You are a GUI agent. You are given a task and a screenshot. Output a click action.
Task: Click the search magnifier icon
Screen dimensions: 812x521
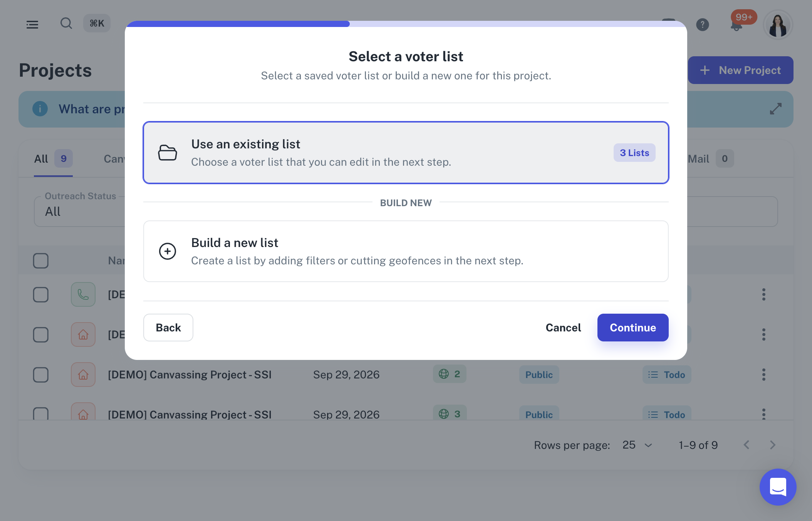pos(66,24)
